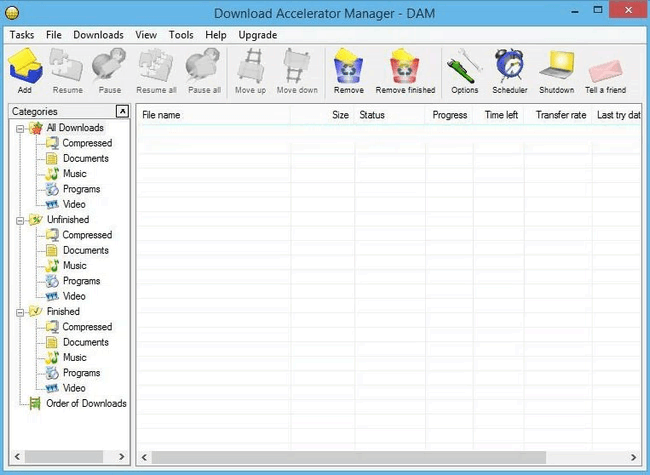Select Video under Unfinished
Screen dimensions: 650x475
point(65,296)
